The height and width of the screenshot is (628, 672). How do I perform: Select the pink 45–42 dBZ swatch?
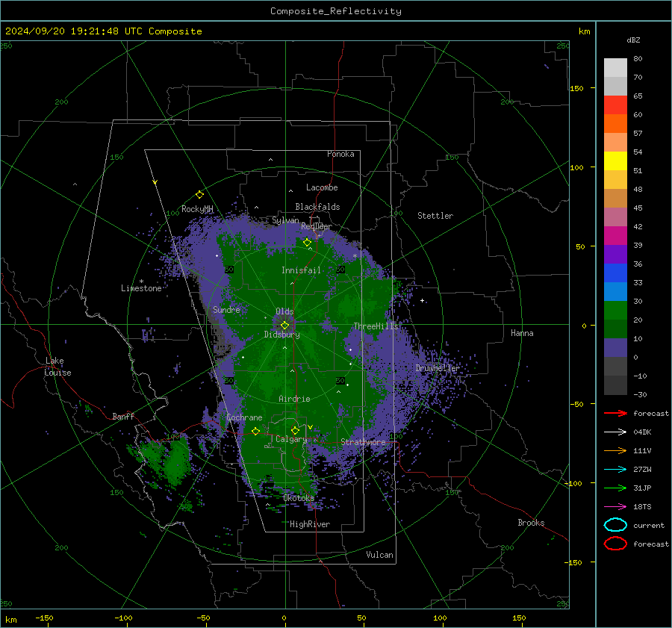pyautogui.click(x=615, y=217)
